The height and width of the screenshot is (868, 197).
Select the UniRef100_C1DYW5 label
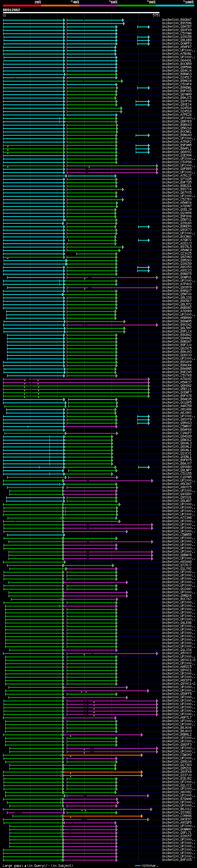pyautogui.click(x=176, y=477)
